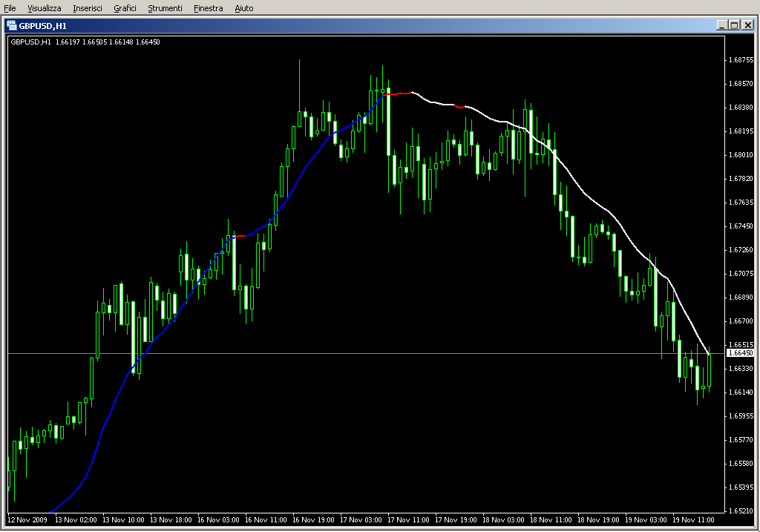Click price scale value 1.67260
760x532 pixels.
tap(741, 250)
